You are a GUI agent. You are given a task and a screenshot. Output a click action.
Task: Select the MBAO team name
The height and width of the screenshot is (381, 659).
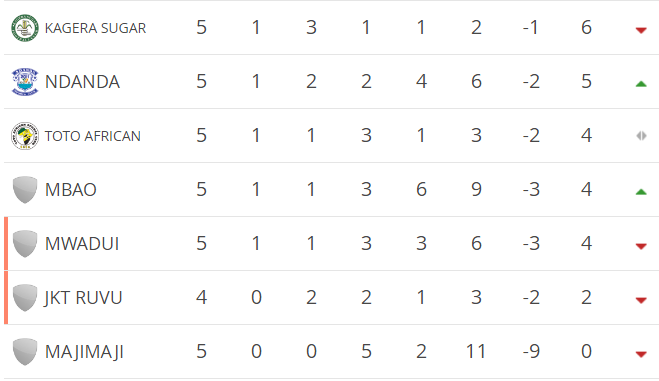(x=71, y=190)
